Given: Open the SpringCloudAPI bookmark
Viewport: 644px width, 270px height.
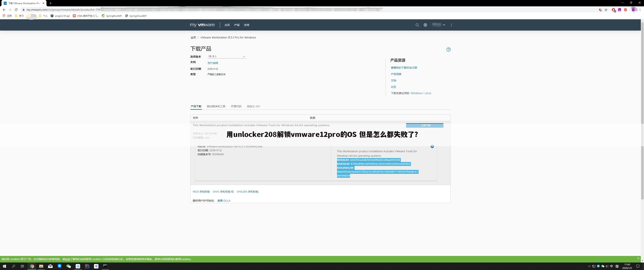Looking at the screenshot, I should click(x=136, y=16).
